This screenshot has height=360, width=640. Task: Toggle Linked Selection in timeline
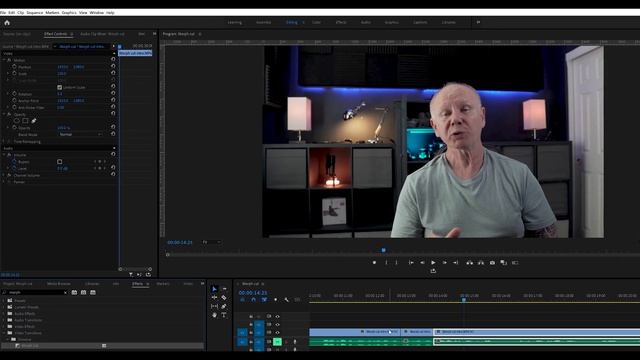(264, 300)
